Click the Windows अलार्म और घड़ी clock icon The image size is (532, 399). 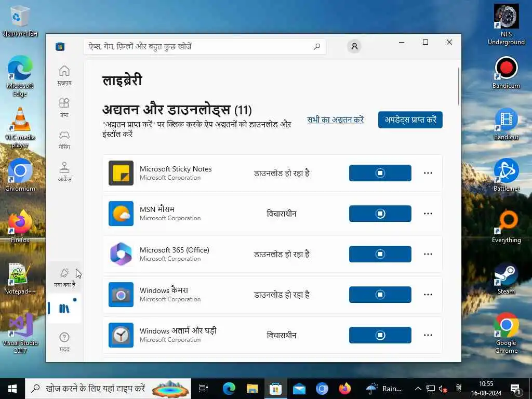pyautogui.click(x=121, y=335)
